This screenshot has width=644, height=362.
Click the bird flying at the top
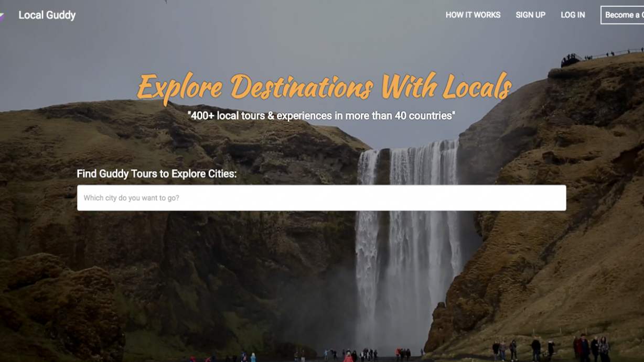click(166, 2)
